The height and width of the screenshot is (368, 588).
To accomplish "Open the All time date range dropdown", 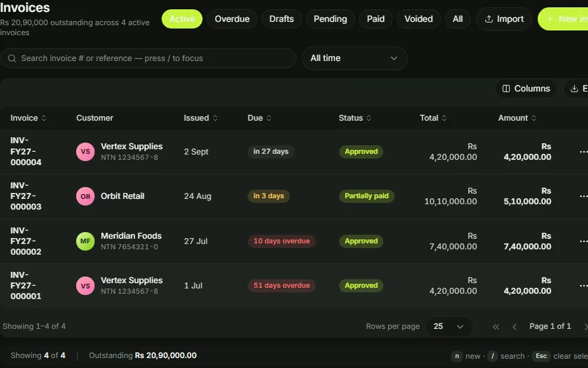I will click(354, 58).
